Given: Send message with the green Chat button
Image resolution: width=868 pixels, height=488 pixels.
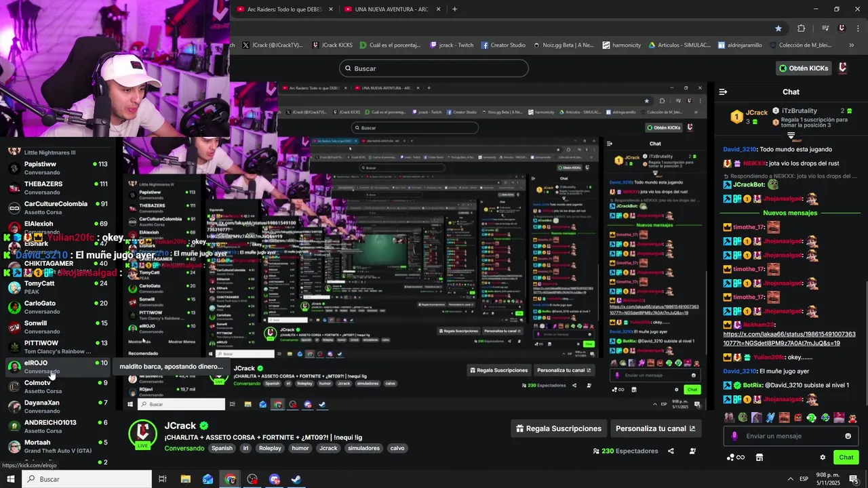Looking at the screenshot, I should 846,457.
